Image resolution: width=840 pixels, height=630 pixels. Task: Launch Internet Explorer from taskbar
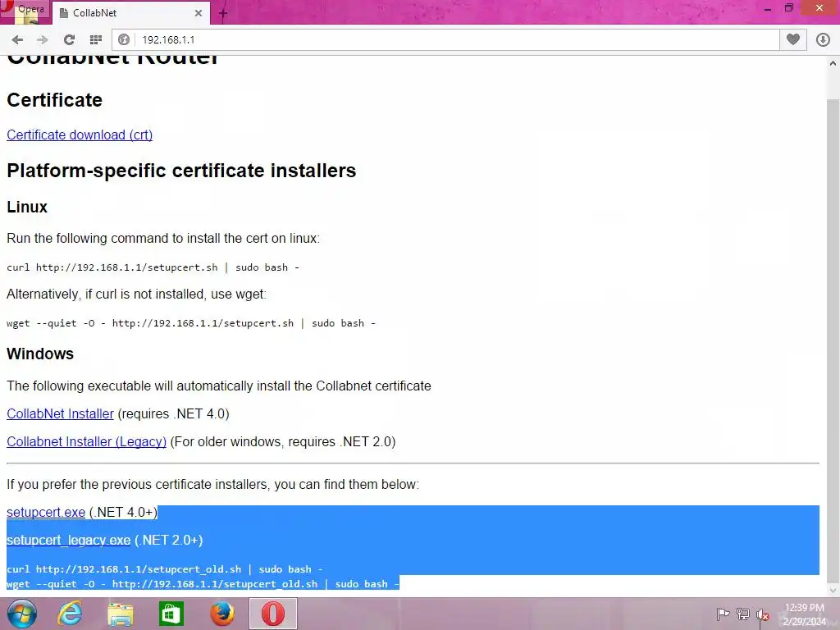point(70,614)
